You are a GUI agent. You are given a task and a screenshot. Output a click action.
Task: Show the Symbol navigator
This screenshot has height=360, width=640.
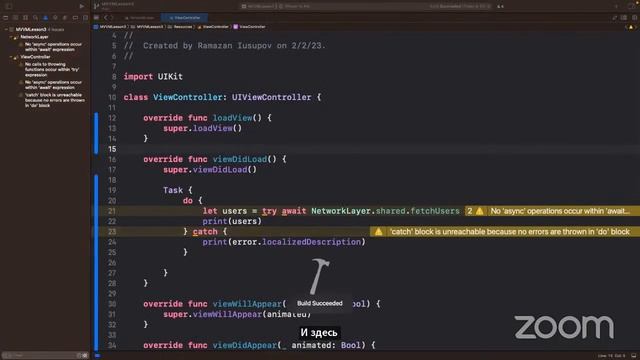pos(25,18)
